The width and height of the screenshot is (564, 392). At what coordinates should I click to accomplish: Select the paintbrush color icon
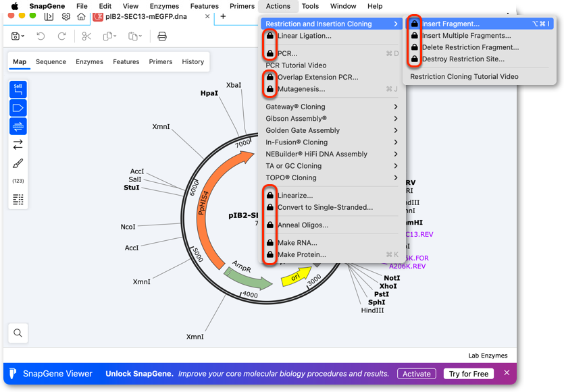tap(18, 163)
